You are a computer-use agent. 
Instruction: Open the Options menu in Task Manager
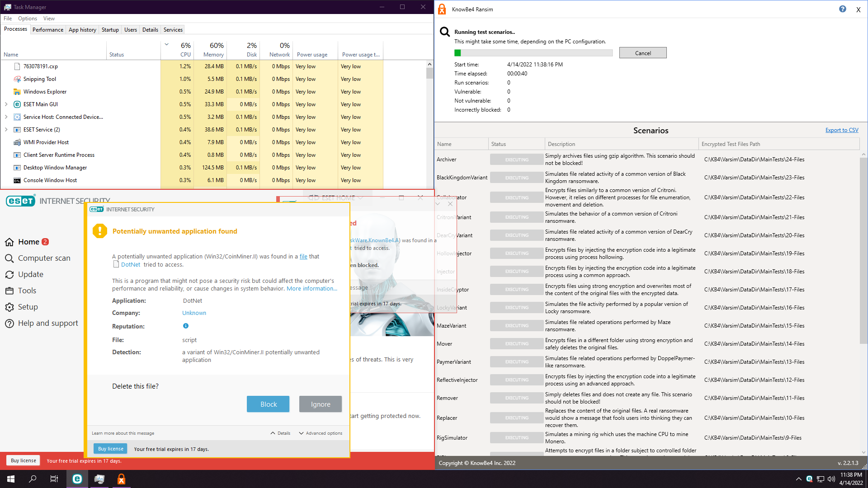coord(28,19)
